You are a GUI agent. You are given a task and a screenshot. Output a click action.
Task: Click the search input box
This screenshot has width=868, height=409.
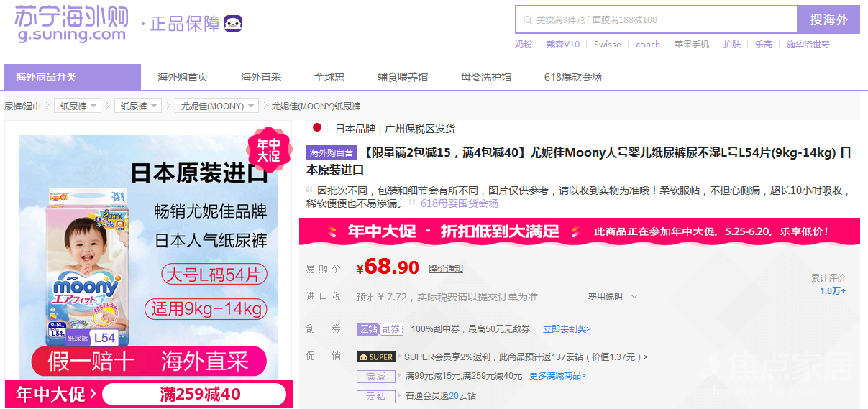(657, 19)
